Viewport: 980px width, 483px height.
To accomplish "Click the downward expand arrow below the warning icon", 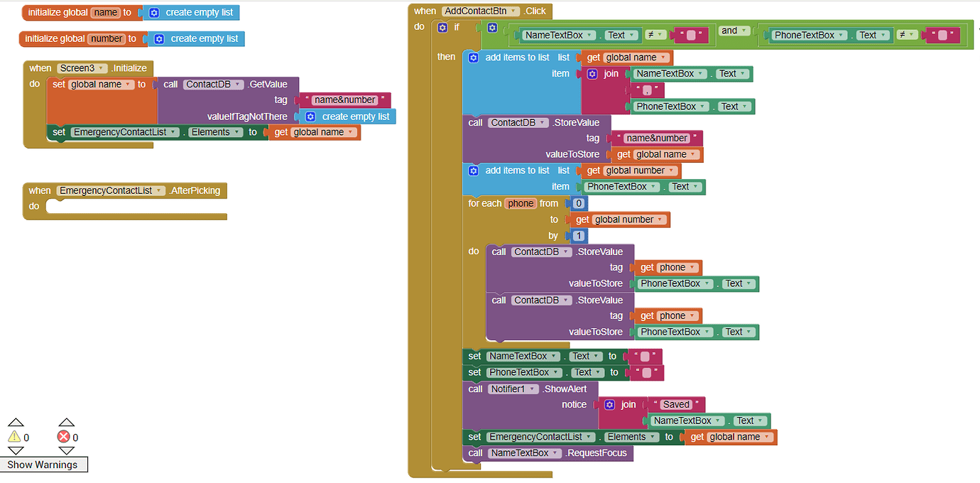I will click(16, 452).
